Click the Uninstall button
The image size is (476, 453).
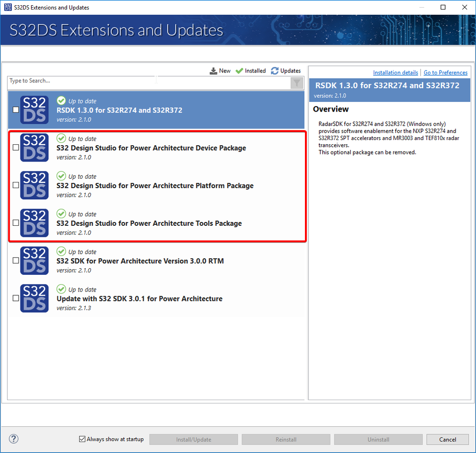pyautogui.click(x=378, y=439)
